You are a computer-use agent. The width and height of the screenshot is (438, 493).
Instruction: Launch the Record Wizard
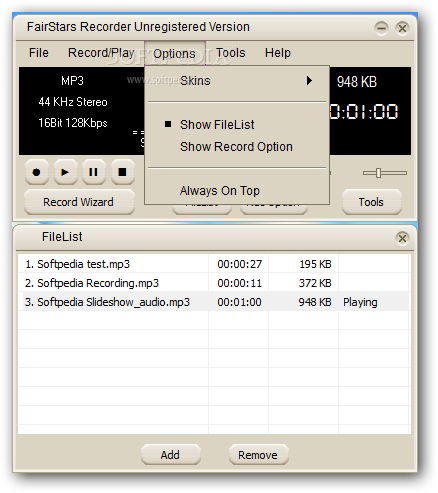click(x=79, y=202)
